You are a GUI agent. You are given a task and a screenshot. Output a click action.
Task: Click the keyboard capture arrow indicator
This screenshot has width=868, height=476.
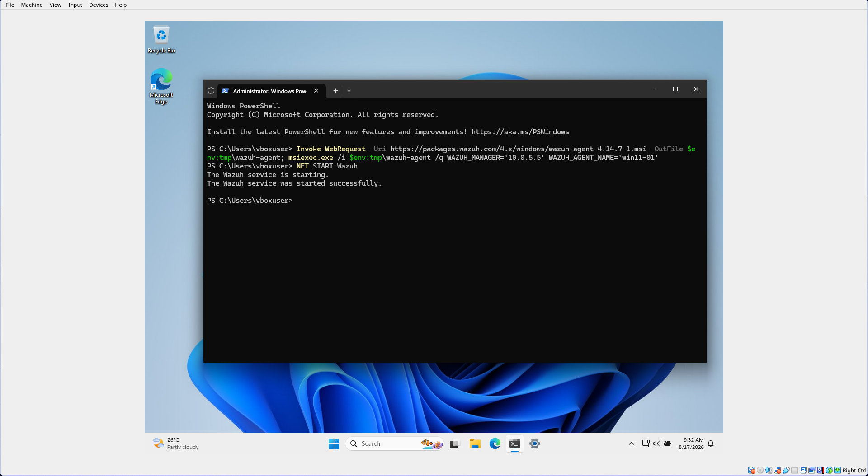tap(838, 470)
